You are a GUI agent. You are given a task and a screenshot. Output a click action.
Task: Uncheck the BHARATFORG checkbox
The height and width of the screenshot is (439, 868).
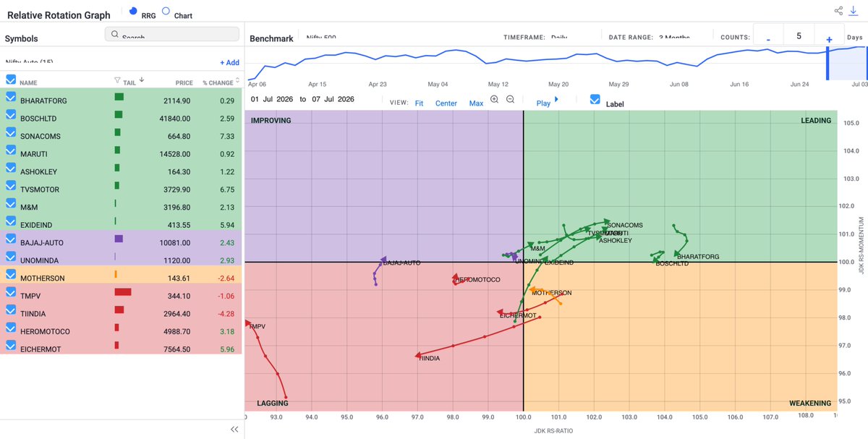(x=11, y=96)
